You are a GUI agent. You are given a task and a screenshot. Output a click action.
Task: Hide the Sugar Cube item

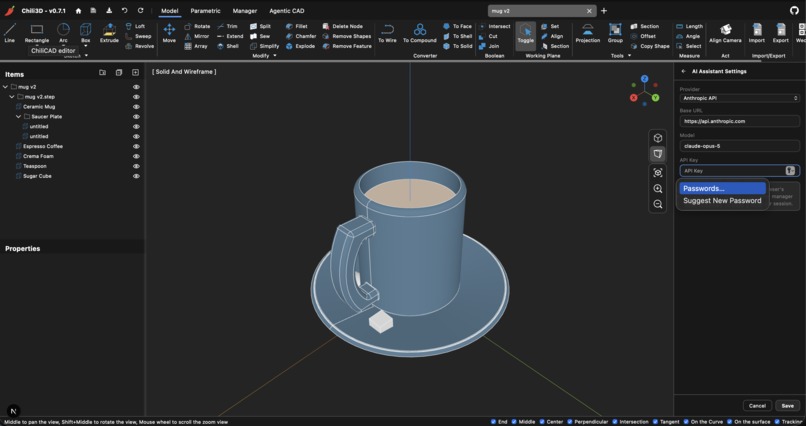tap(136, 176)
